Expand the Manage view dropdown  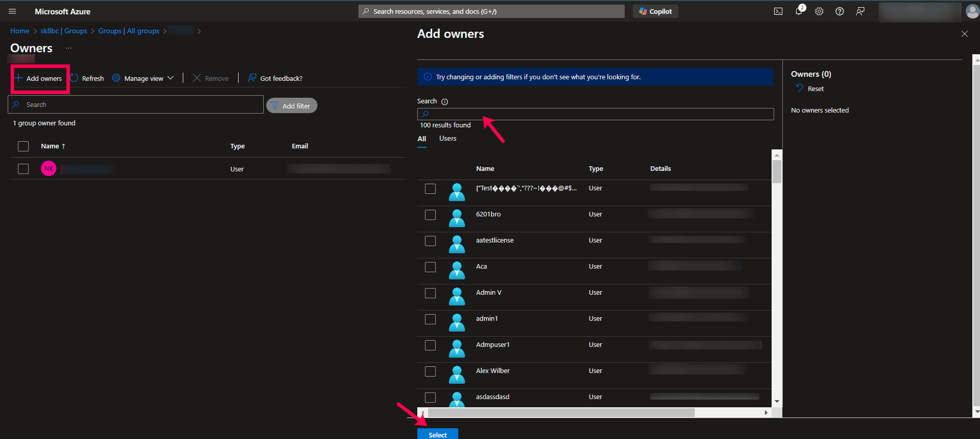(143, 78)
